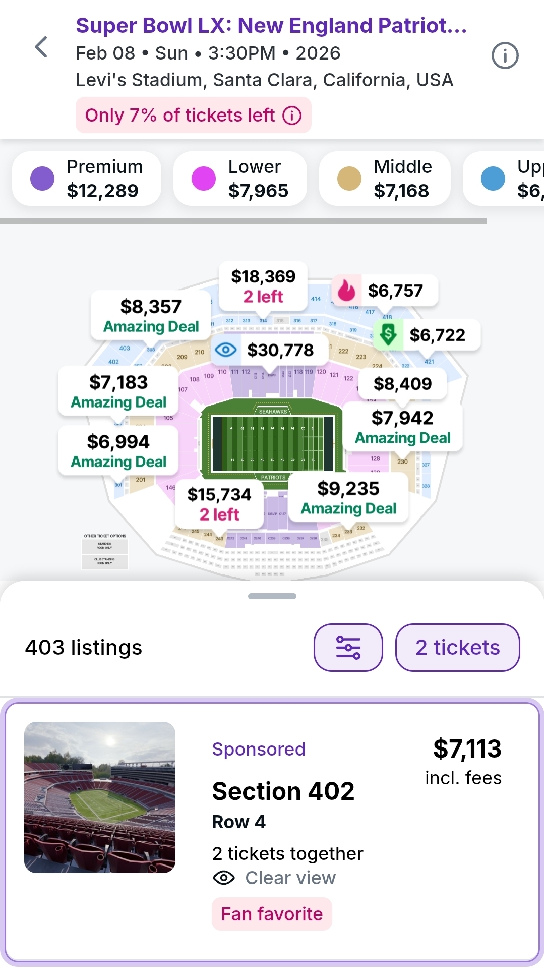The width and height of the screenshot is (544, 980).
Task: Tap the flame icon price marker
Action: [x=346, y=291]
